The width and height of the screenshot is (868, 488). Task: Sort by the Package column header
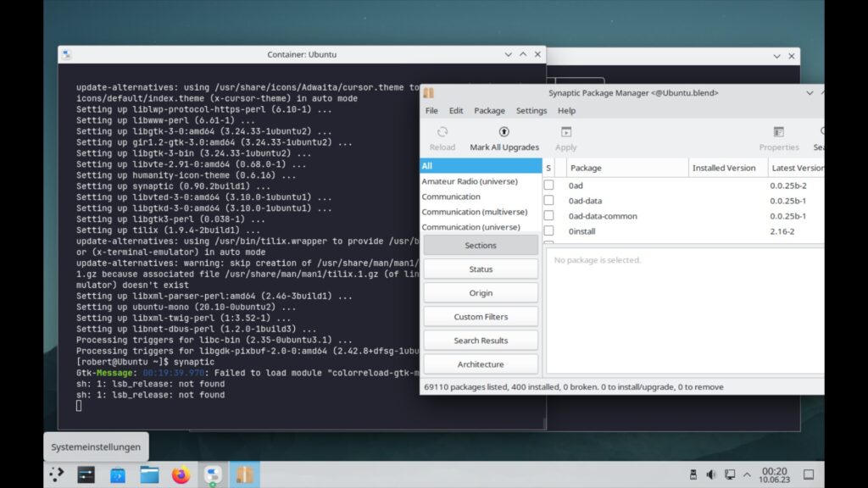coord(627,168)
